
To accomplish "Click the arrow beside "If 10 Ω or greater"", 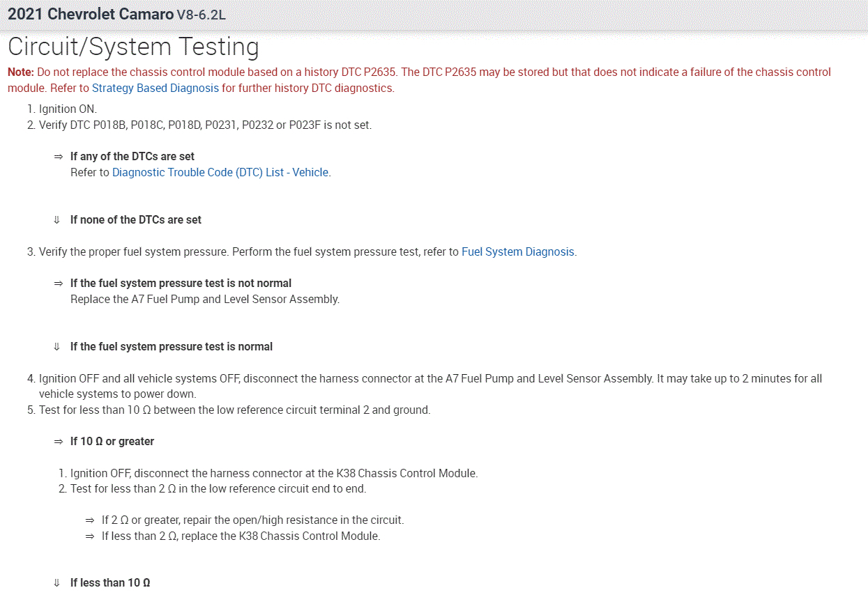I will [x=59, y=442].
